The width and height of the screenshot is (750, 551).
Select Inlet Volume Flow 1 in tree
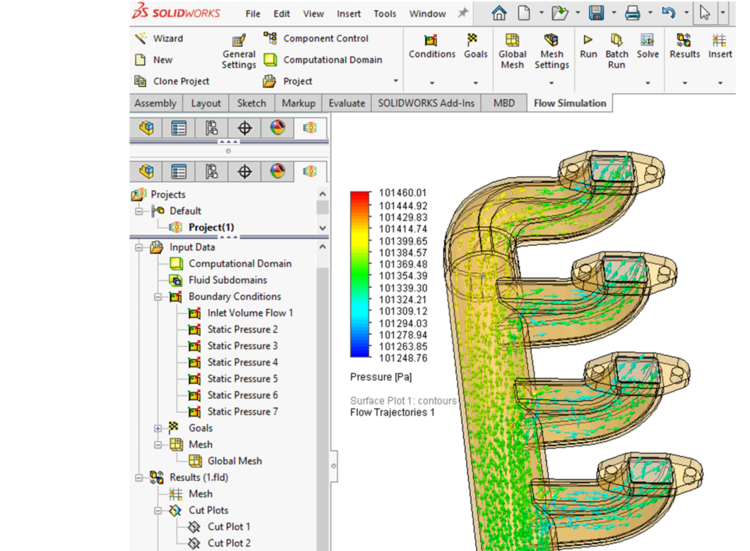tap(249, 313)
